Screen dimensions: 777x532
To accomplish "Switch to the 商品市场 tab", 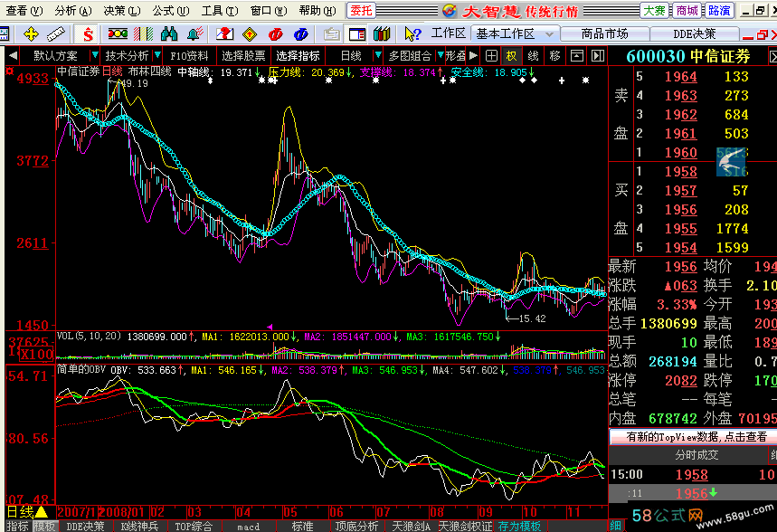I will pyautogui.click(x=604, y=34).
